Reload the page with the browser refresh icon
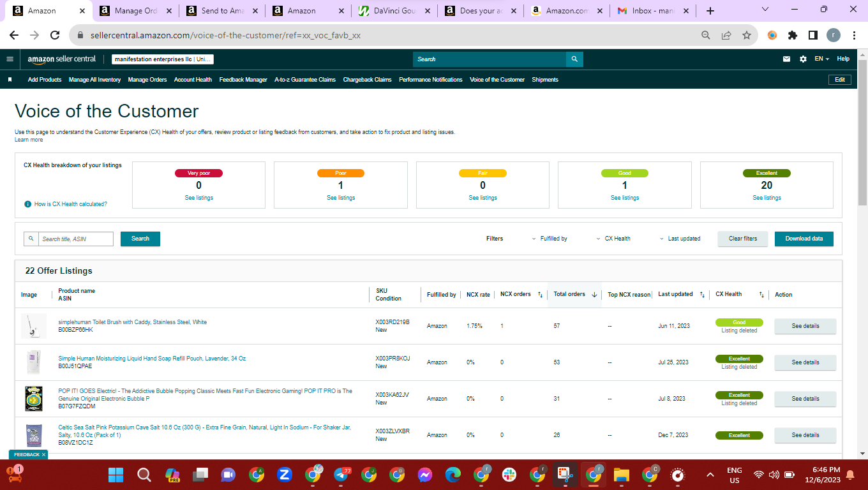The height and width of the screenshot is (490, 868). coord(55,36)
